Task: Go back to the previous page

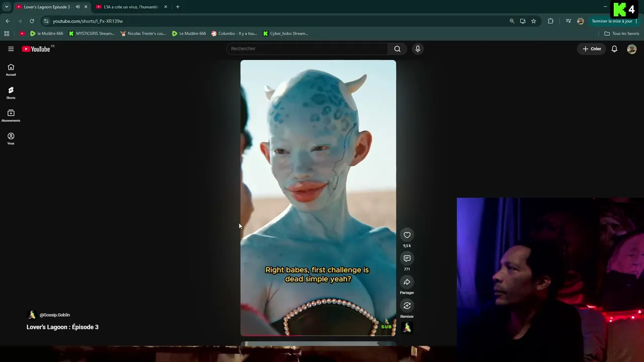Action: (8, 21)
